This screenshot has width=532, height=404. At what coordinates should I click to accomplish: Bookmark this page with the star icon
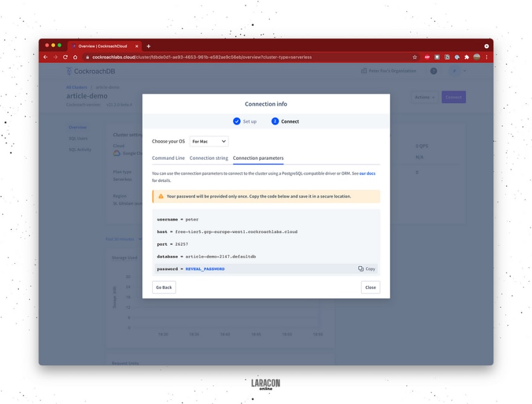pos(415,57)
